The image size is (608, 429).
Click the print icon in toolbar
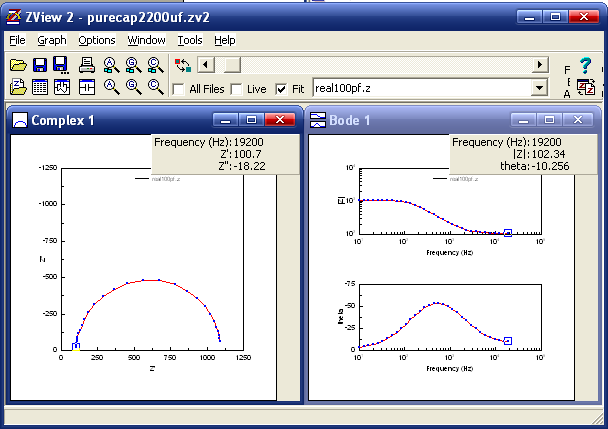tap(87, 65)
